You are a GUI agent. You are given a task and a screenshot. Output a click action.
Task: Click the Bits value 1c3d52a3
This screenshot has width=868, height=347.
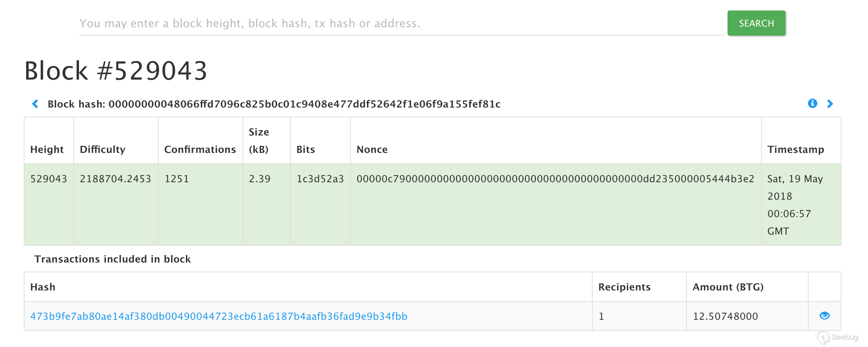point(320,179)
